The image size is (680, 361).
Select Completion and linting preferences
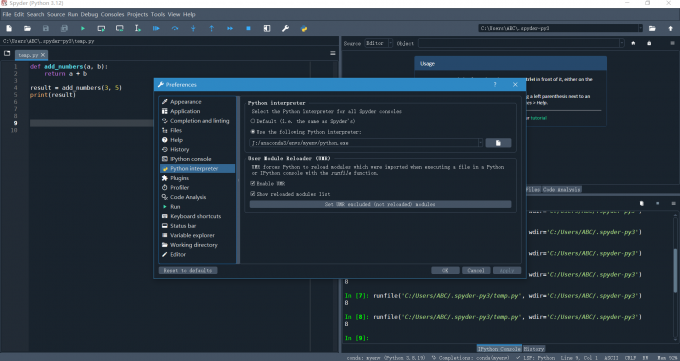[x=198, y=121]
